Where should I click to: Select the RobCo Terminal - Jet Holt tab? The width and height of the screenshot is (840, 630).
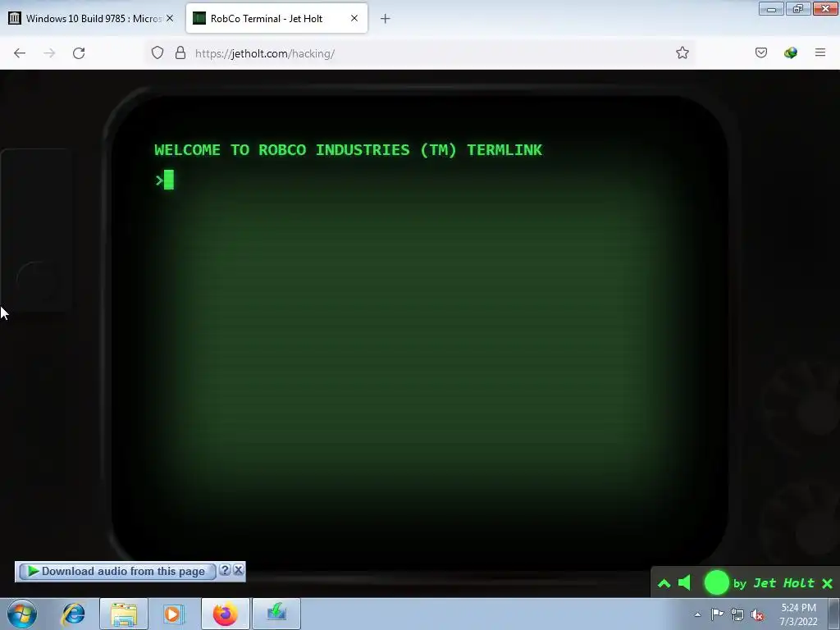point(276,18)
